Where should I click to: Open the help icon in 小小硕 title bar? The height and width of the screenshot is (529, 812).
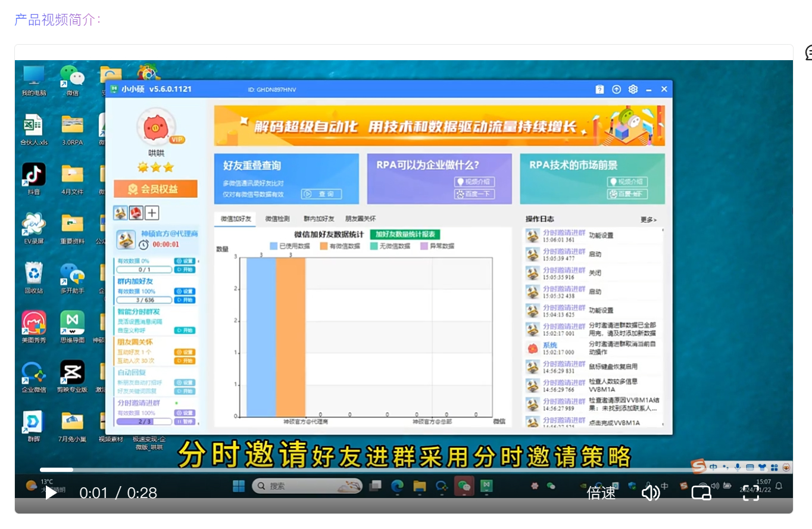click(599, 89)
